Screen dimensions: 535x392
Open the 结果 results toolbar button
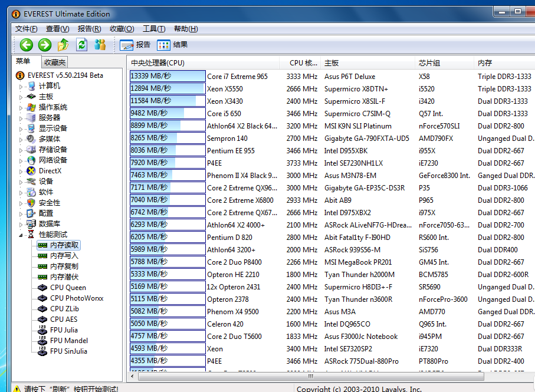pyautogui.click(x=173, y=45)
